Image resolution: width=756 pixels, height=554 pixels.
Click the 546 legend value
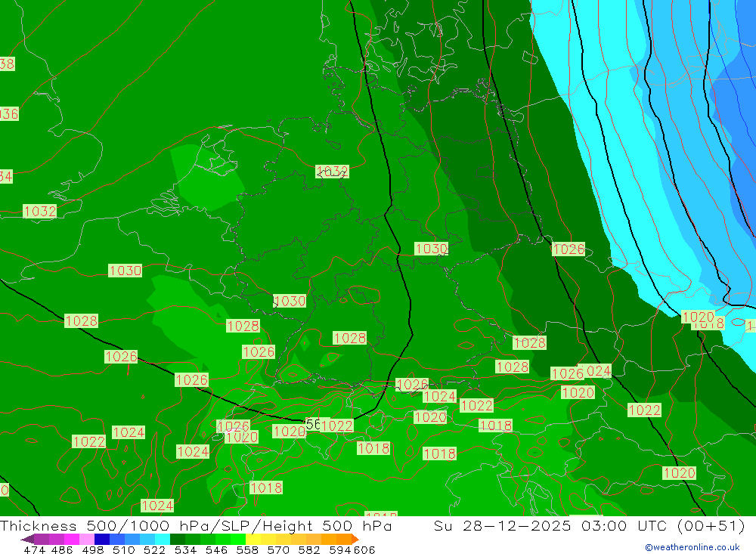(x=216, y=549)
